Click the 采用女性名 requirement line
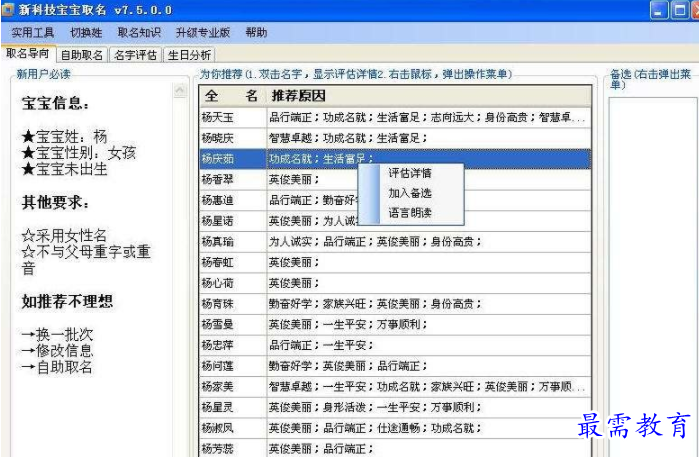Image resolution: width=699 pixels, height=457 pixels. coord(64,235)
